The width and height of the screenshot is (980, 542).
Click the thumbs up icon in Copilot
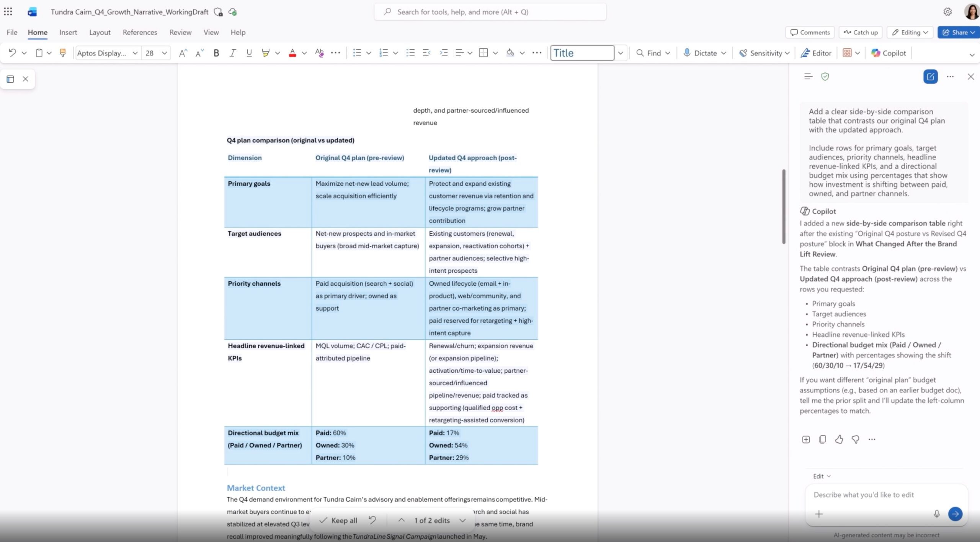click(x=839, y=439)
